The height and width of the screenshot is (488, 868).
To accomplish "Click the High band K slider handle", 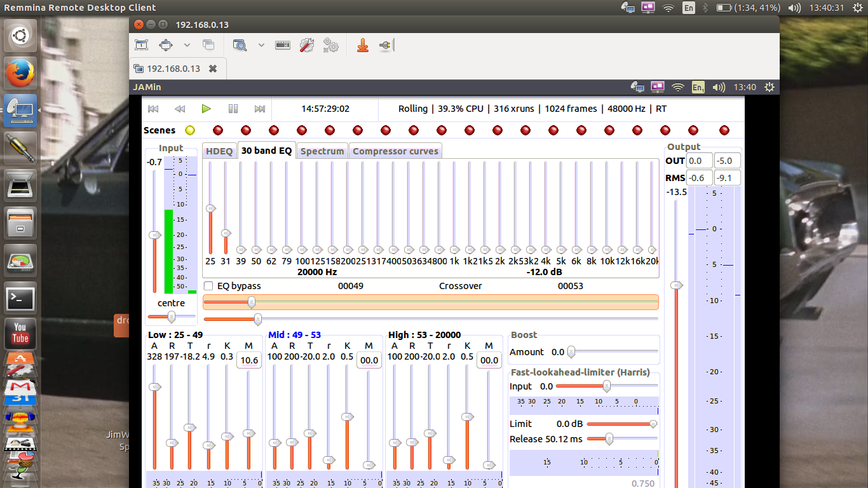I will (467, 417).
